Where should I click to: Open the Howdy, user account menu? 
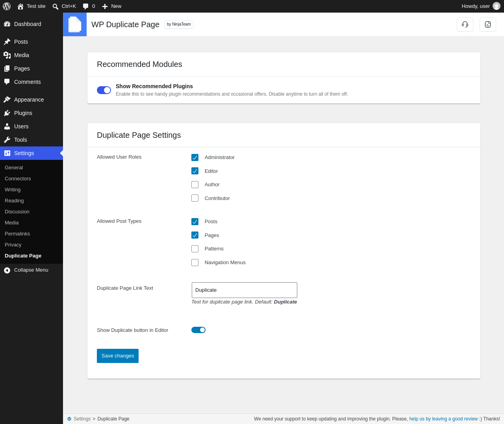pos(481,6)
